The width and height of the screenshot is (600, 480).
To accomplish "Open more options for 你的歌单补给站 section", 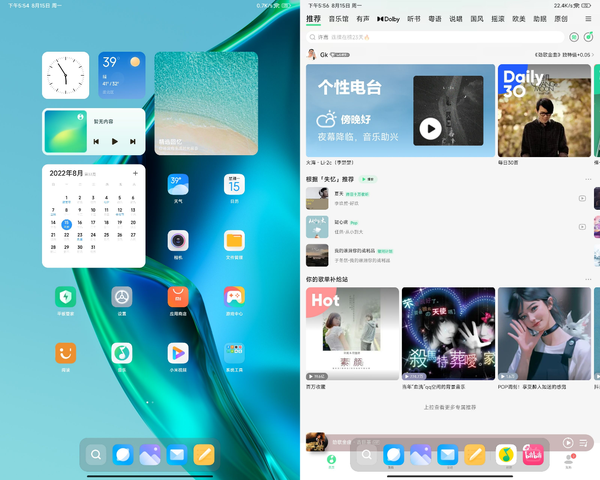I will (x=588, y=279).
